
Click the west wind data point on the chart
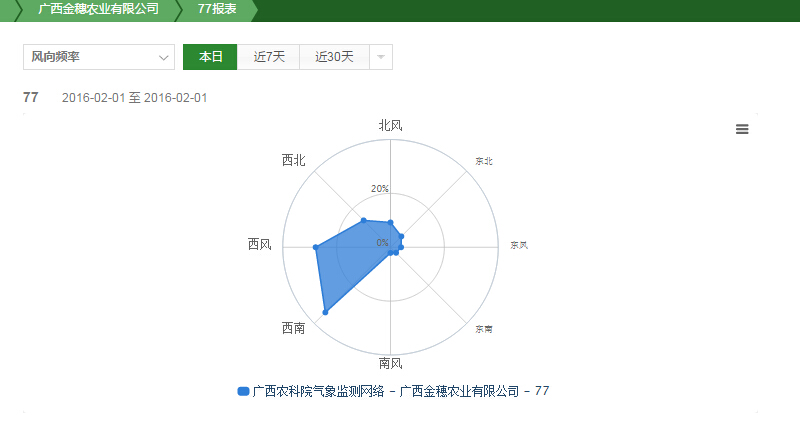[x=316, y=246]
